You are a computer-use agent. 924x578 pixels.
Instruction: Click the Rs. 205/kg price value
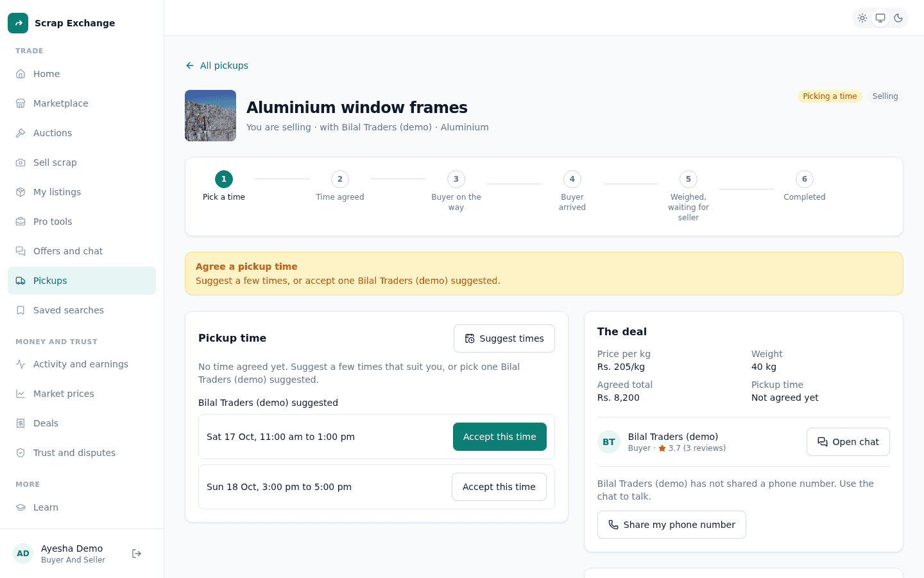coord(621,367)
